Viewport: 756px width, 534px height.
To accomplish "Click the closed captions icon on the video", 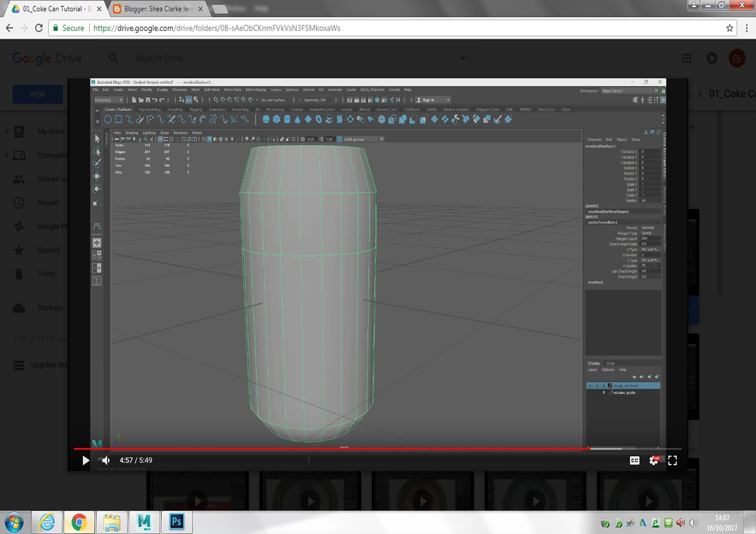I will pyautogui.click(x=635, y=460).
